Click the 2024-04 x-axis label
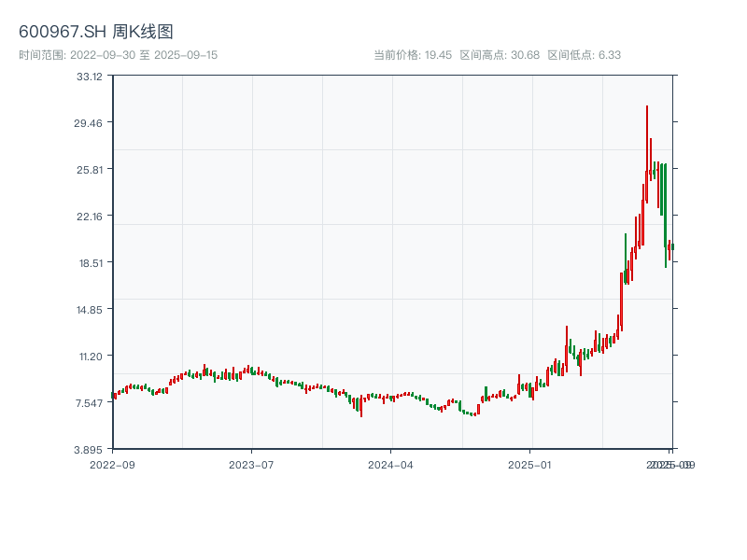Screen dimensions: 747x560 pyautogui.click(x=390, y=465)
